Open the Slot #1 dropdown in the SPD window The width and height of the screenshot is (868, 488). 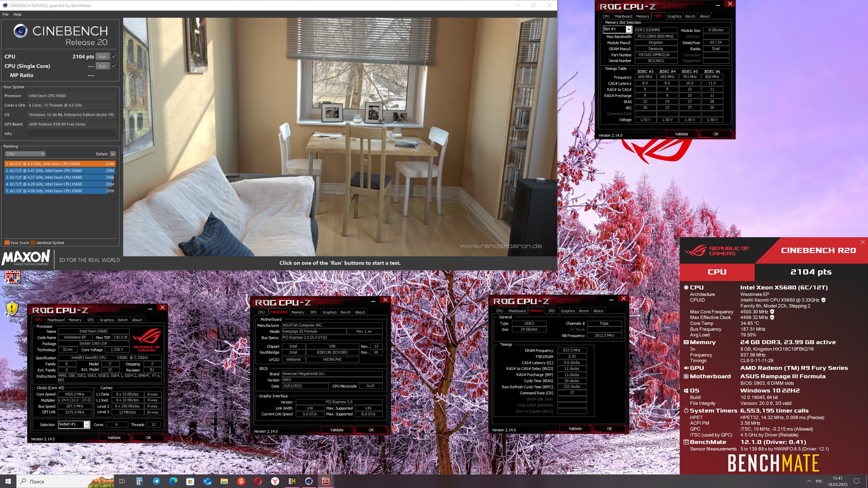coord(629,29)
